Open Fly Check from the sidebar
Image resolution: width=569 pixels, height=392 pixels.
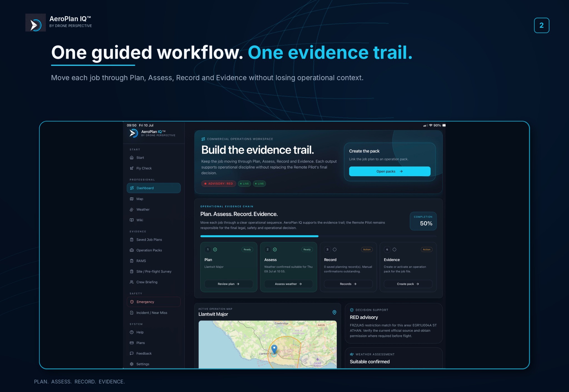[x=154, y=168]
